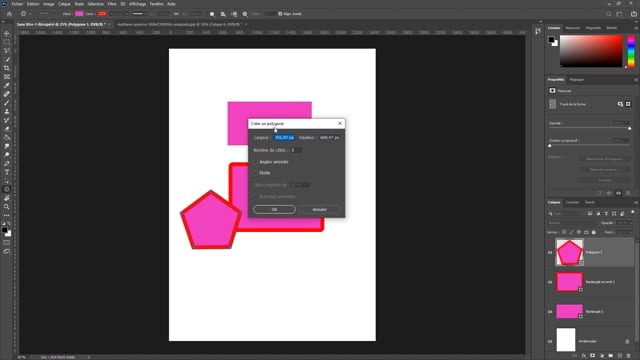Select the Eyedropper tool
The width and height of the screenshot is (640, 360).
(7, 85)
